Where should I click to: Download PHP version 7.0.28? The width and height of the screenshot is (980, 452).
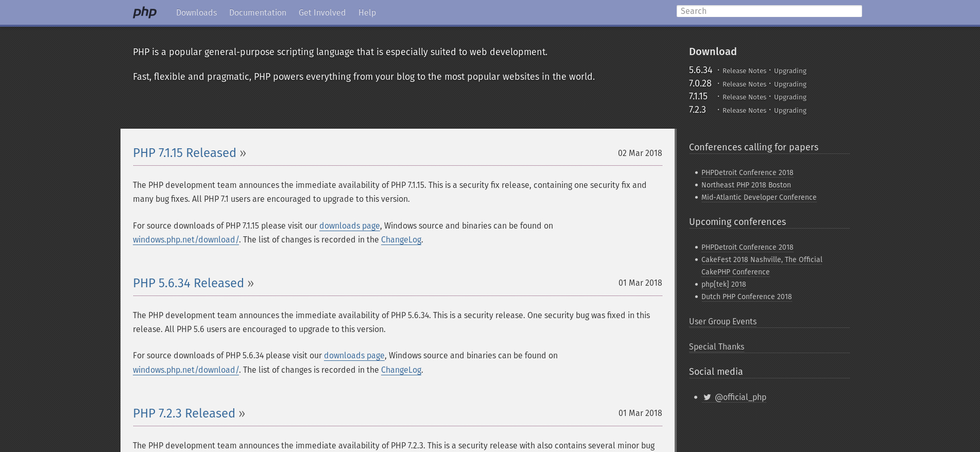(x=700, y=83)
